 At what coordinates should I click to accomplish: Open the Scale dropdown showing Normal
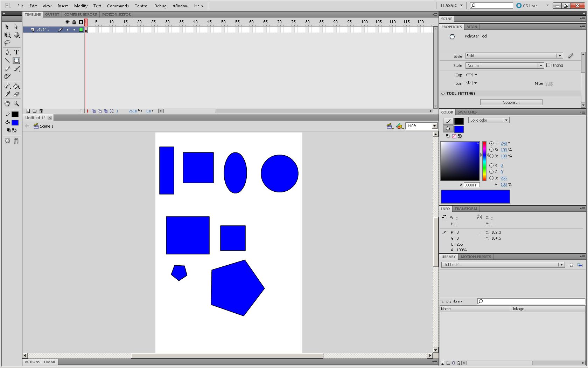540,65
